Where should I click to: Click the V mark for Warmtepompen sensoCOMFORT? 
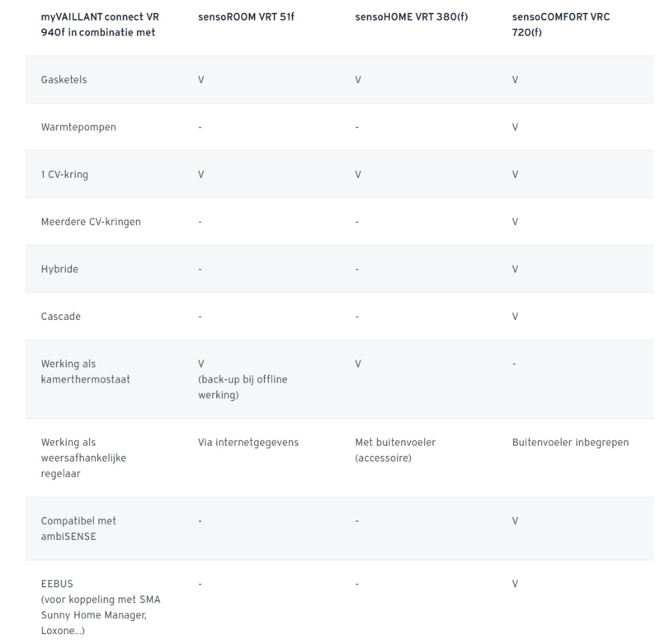[515, 127]
